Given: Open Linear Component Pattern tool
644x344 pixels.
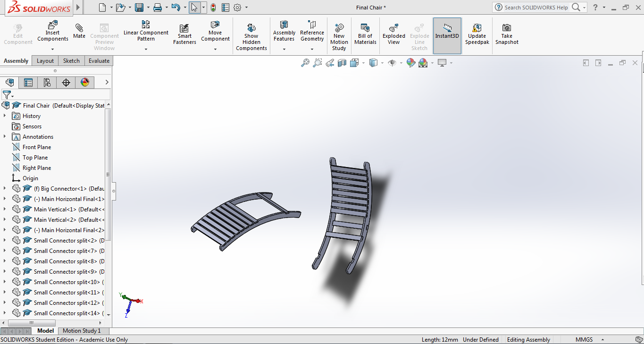Looking at the screenshot, I should pyautogui.click(x=146, y=31).
